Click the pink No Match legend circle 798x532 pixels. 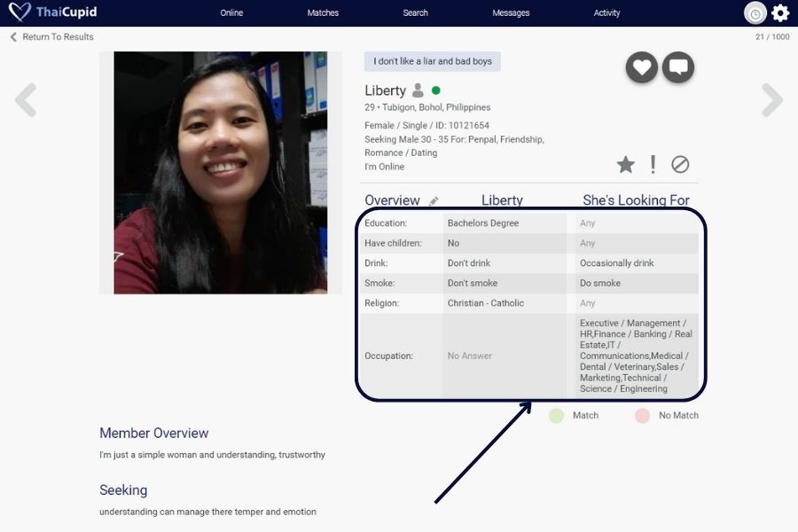642,415
